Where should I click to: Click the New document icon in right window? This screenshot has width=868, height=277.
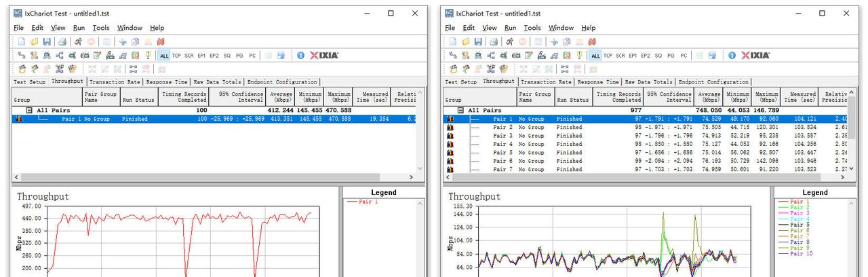[x=453, y=42]
